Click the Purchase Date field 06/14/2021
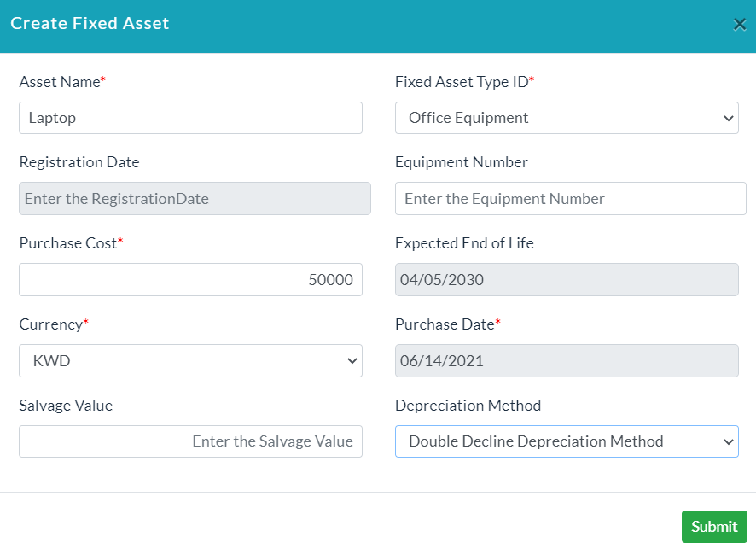The width and height of the screenshot is (756, 549). click(x=567, y=360)
